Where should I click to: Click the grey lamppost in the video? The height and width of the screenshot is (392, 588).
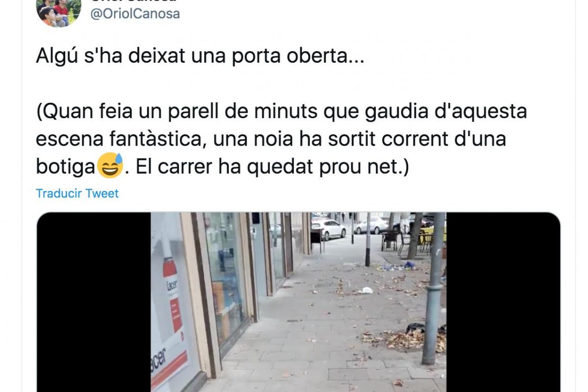tap(434, 288)
